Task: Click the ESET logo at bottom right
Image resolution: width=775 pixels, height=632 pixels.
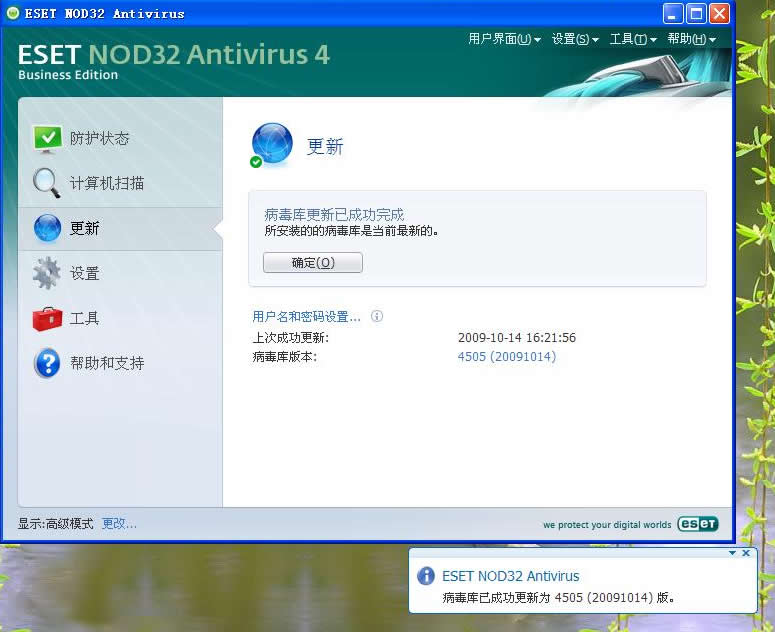Action: [697, 524]
